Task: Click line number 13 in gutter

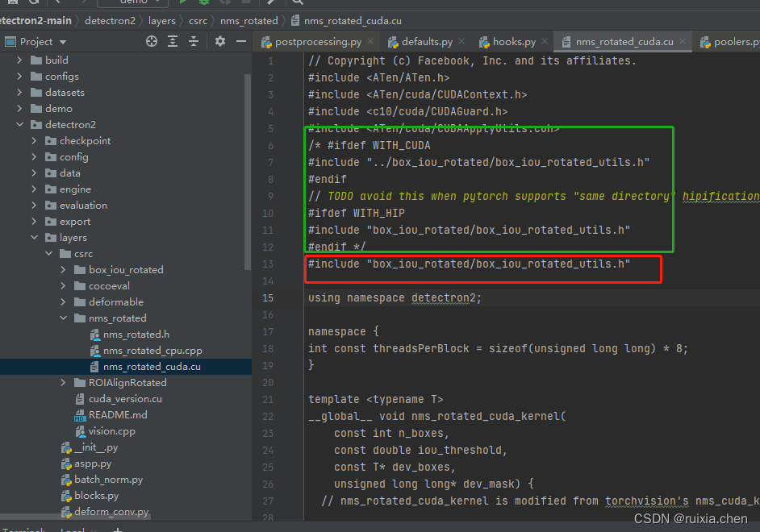Action: (x=268, y=264)
